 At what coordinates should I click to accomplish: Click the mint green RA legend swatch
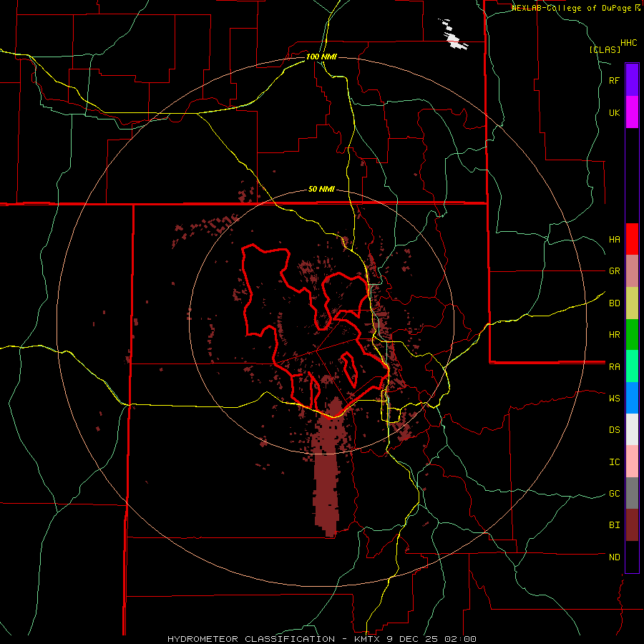click(632, 366)
